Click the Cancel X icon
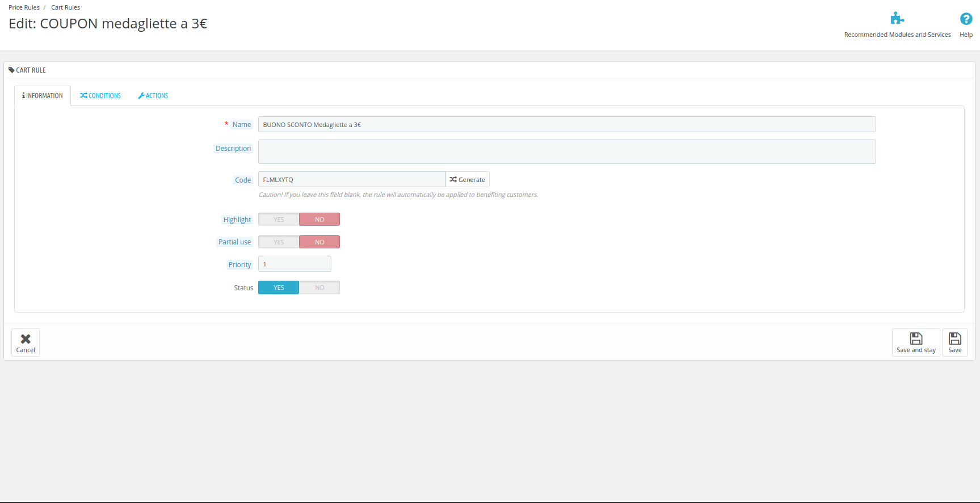980x503 pixels. click(26, 339)
